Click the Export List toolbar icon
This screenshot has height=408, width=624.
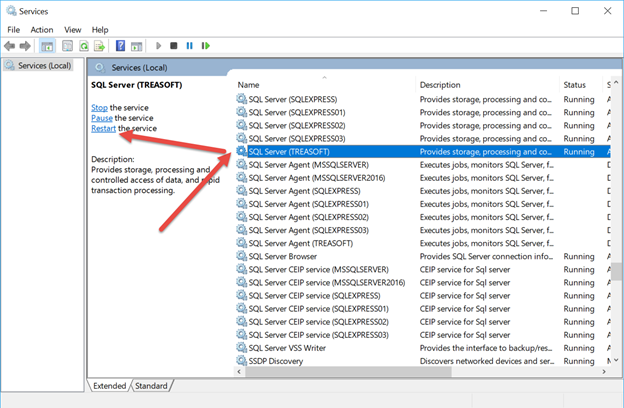coord(99,46)
